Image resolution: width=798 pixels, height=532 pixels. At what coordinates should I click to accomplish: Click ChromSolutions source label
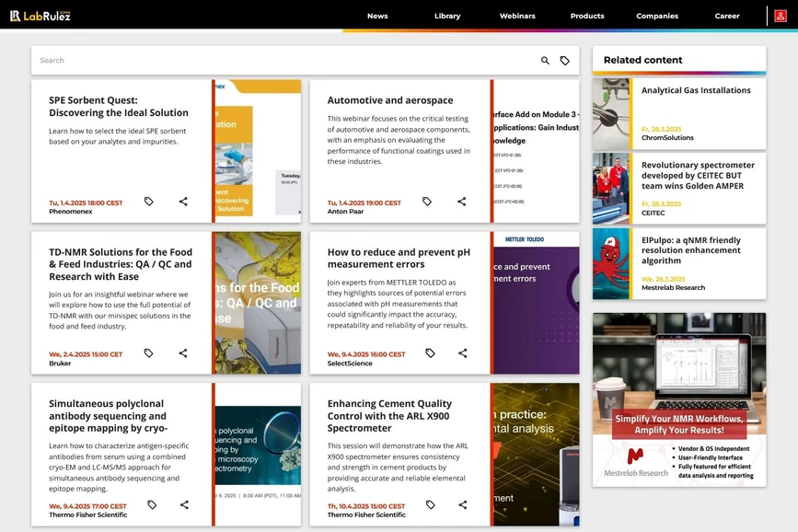667,137
